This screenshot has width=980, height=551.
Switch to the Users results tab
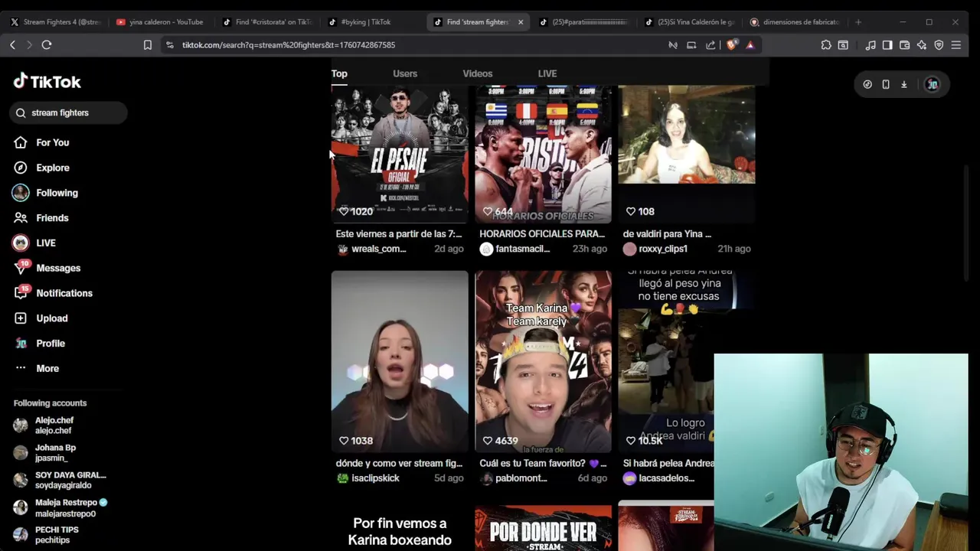tap(405, 73)
